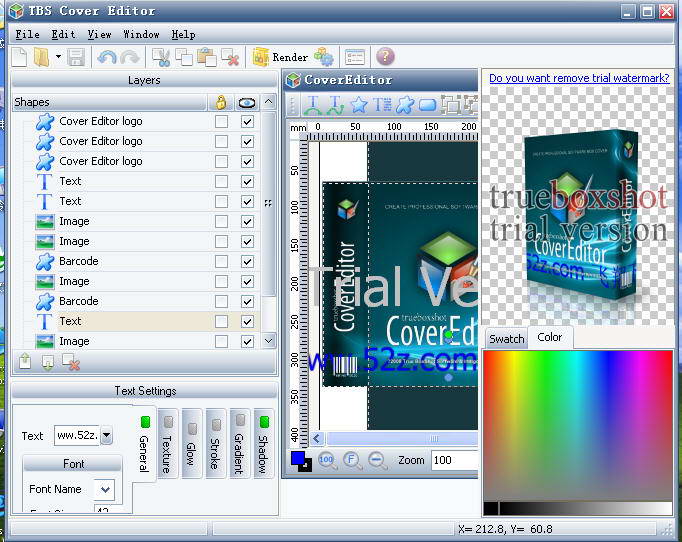Open the Text value dropdown
Image resolution: width=682 pixels, height=542 pixels.
(x=107, y=435)
